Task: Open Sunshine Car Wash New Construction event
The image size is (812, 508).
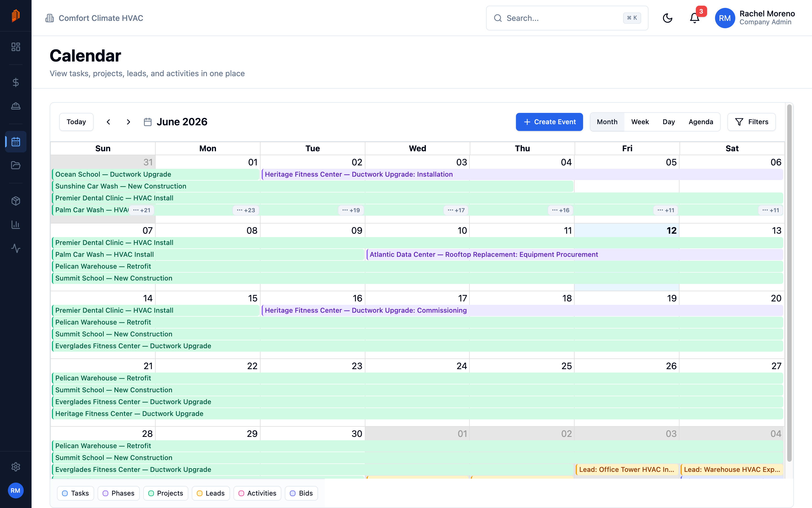Action: [313, 186]
